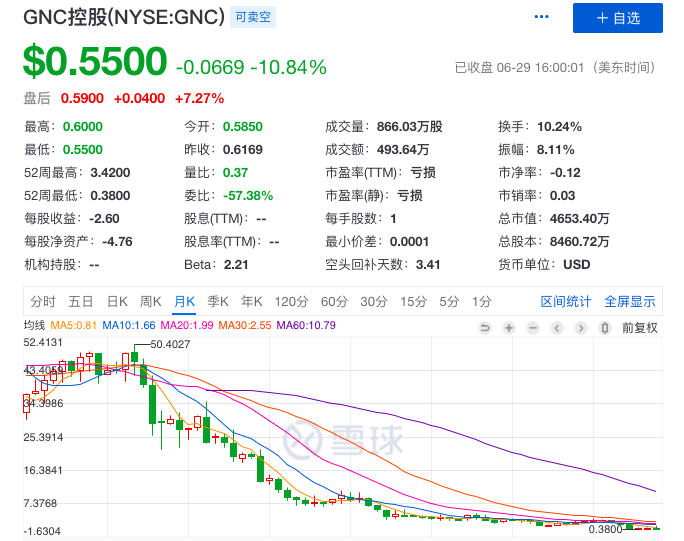The image size is (684, 541).
Task: Click the candlestick style icon
Action: tap(605, 328)
